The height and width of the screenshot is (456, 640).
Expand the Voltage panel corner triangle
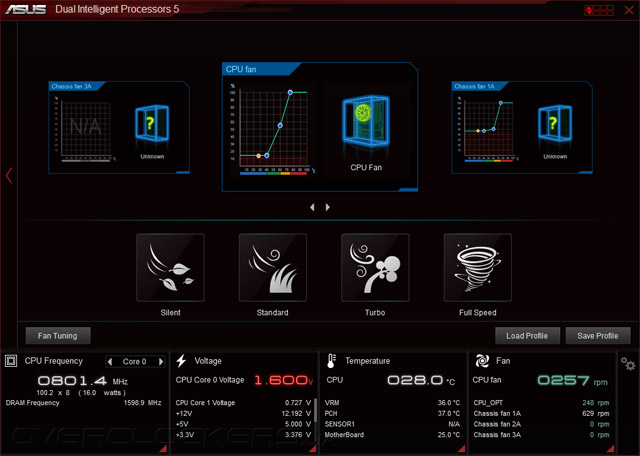pyautogui.click(x=312, y=449)
